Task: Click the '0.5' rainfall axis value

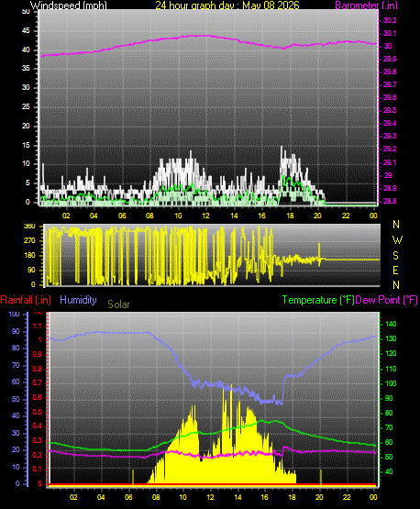Action: point(38,412)
